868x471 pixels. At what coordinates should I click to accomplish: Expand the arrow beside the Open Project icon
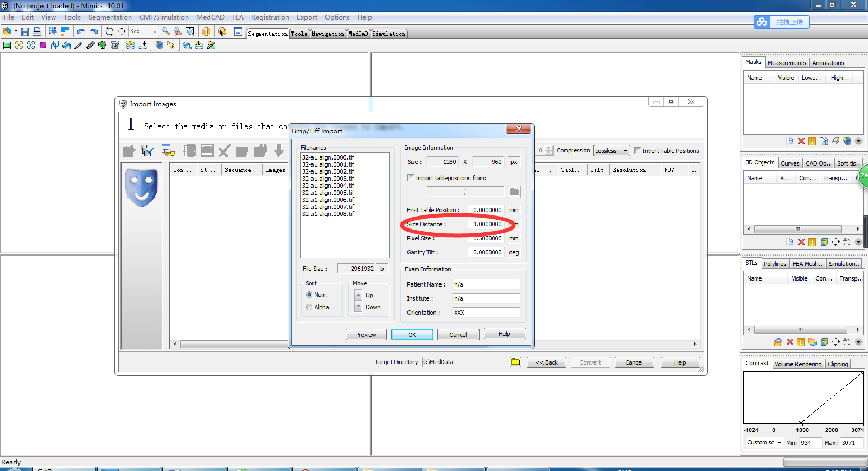click(x=16, y=31)
